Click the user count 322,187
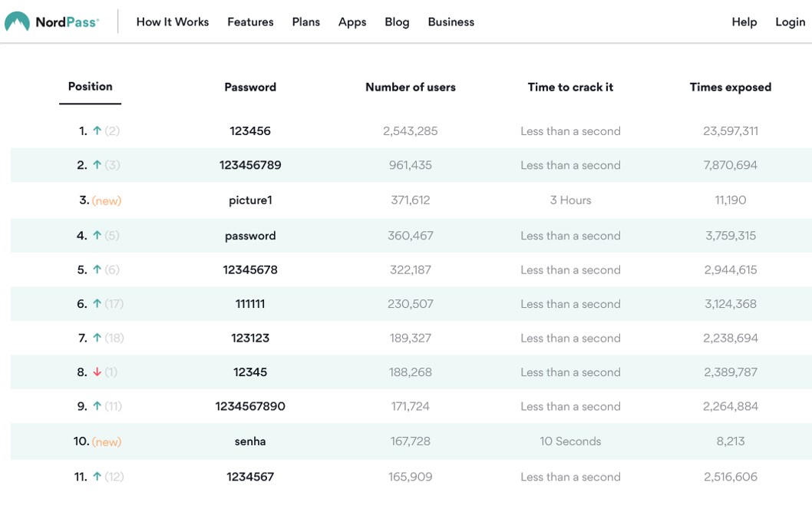Screen dimensions: 812x509 click(410, 270)
